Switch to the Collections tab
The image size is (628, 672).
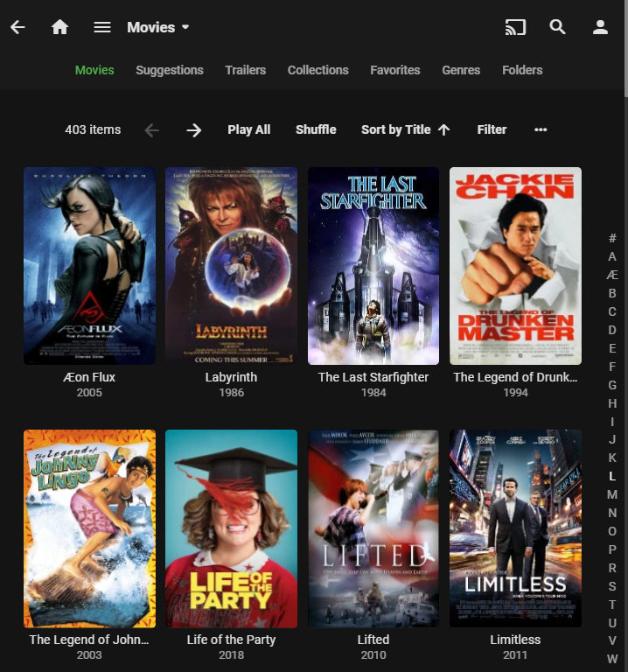[317, 70]
